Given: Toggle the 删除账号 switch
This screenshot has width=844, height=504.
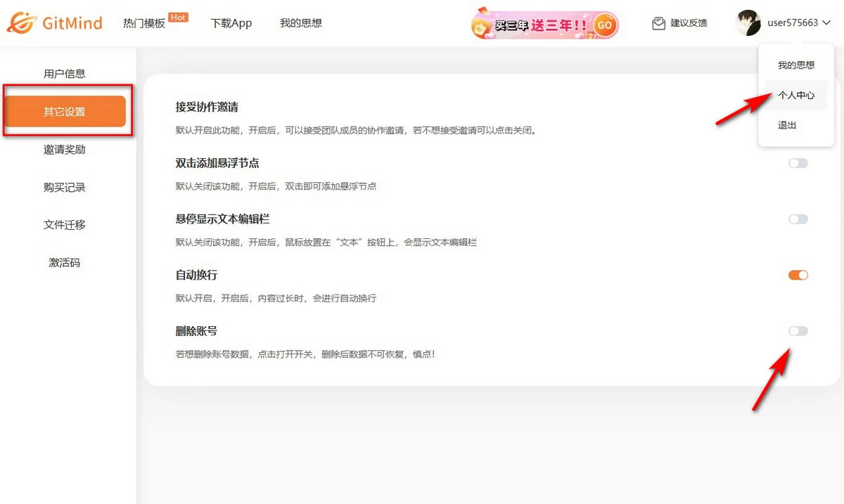Looking at the screenshot, I should point(798,331).
